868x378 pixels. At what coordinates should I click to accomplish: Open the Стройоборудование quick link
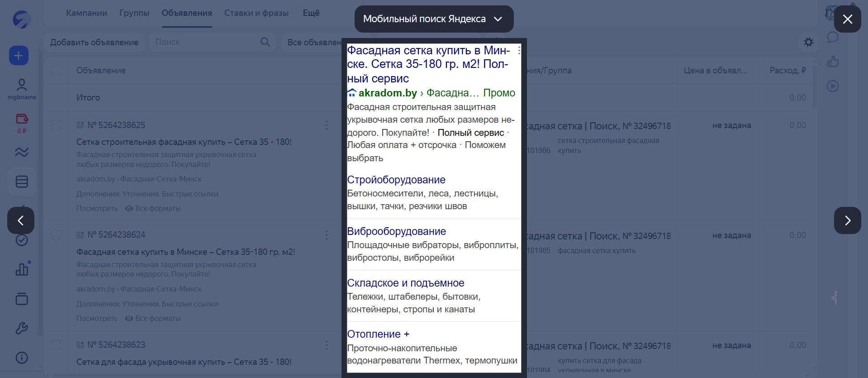396,180
